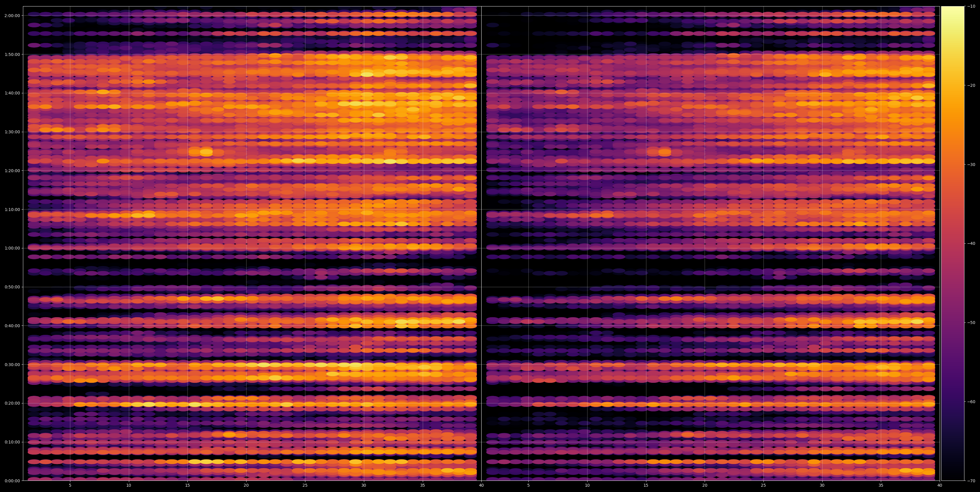This screenshot has width=980, height=492.
Task: Click the −50 colorbar label
Action: [971, 323]
